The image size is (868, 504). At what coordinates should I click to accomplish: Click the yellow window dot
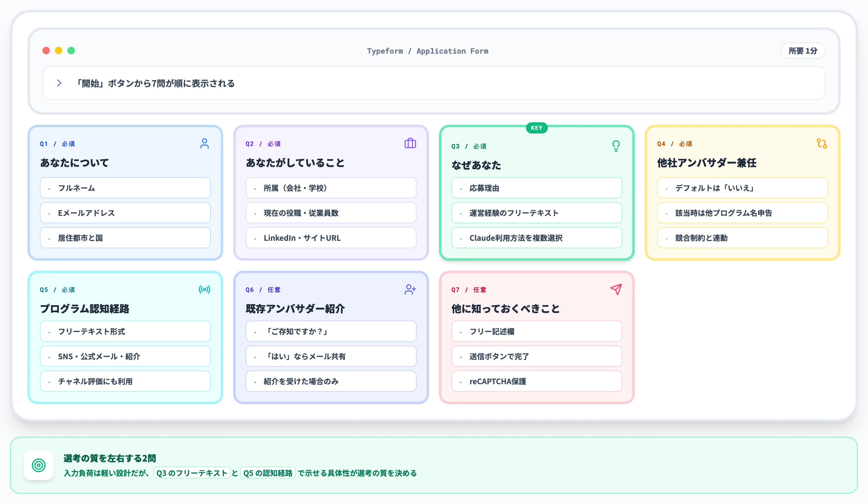pyautogui.click(x=59, y=51)
